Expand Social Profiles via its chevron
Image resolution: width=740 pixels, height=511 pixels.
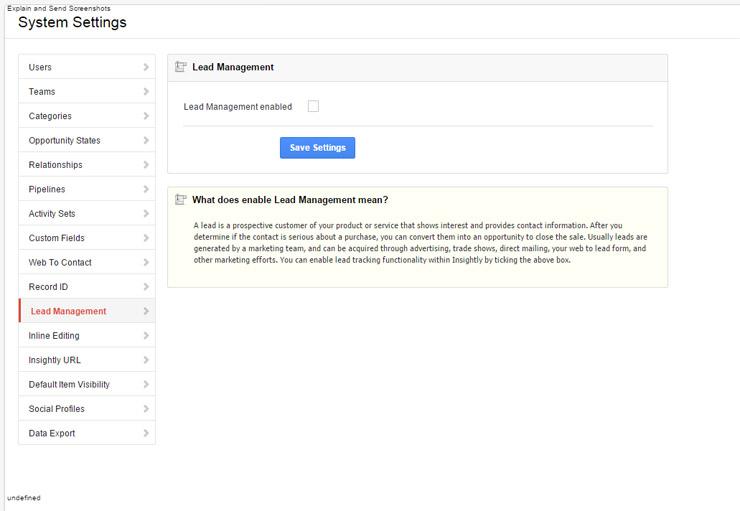click(x=146, y=409)
